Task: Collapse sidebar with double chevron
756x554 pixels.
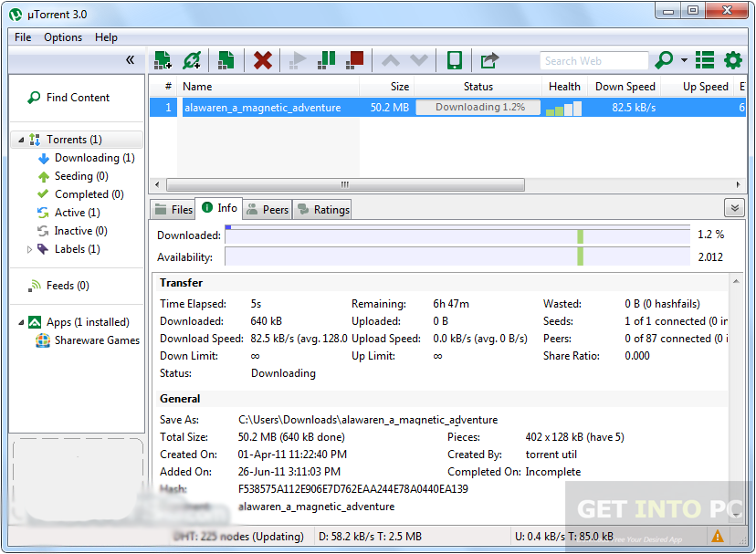Action: [x=131, y=60]
